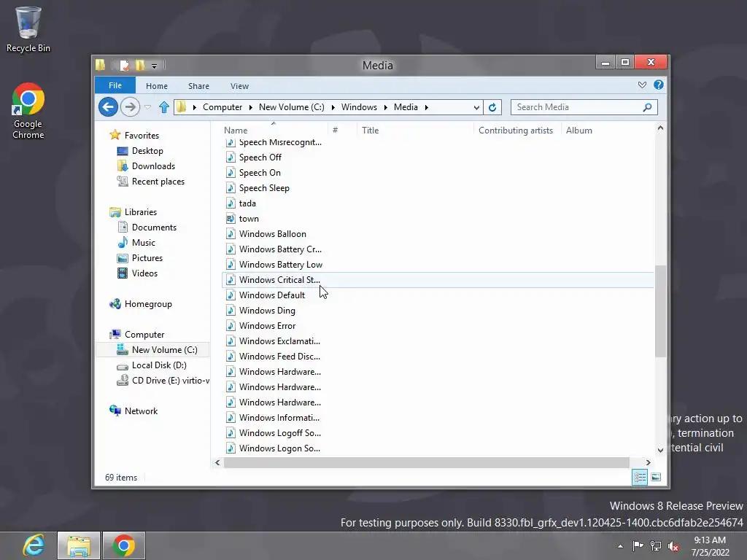Select Videos library

137,273
